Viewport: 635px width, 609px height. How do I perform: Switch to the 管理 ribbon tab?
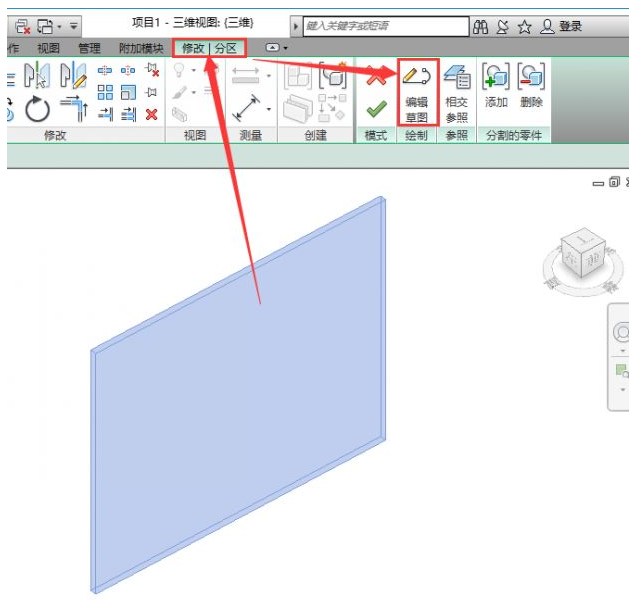pyautogui.click(x=89, y=48)
